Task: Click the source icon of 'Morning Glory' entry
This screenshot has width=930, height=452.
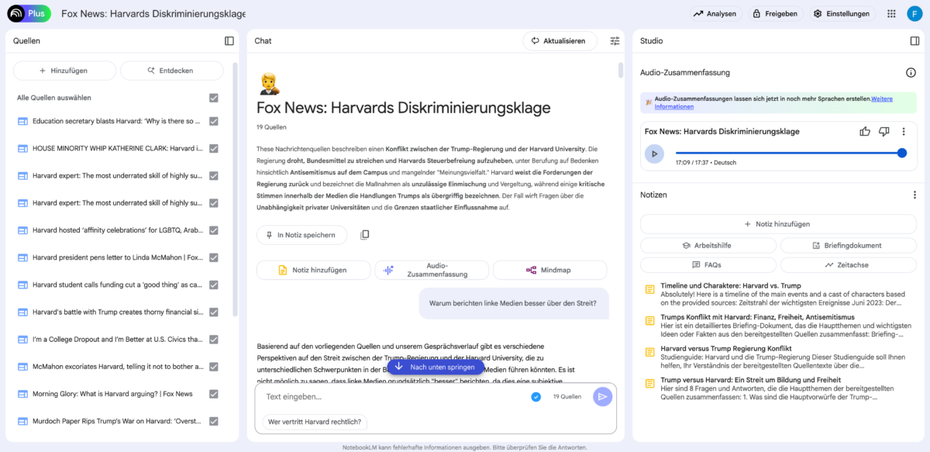Action: tap(23, 394)
